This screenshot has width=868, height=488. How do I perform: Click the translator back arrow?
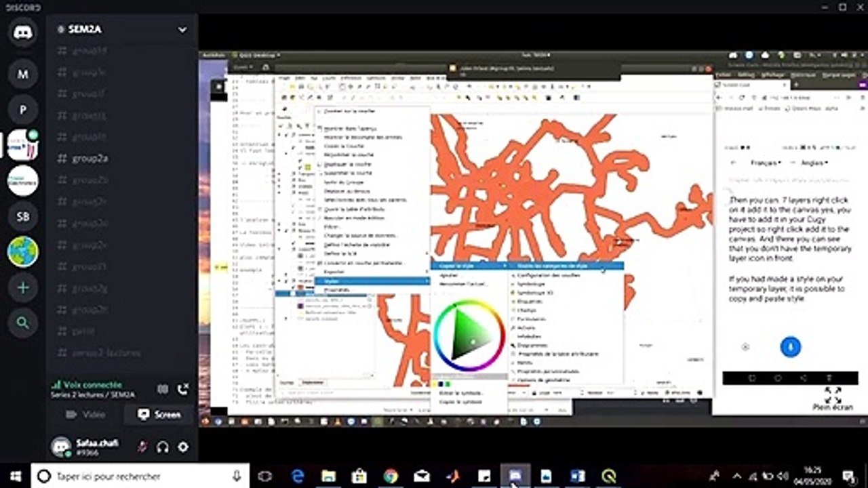[x=732, y=163]
